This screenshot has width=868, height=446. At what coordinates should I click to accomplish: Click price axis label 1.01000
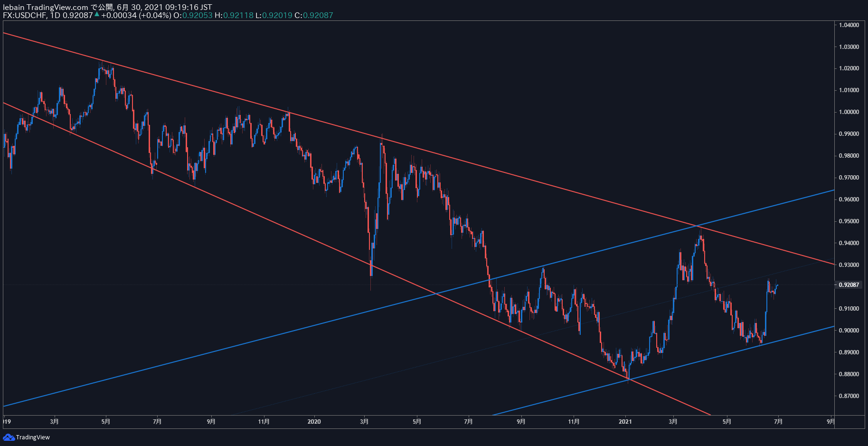(849, 90)
